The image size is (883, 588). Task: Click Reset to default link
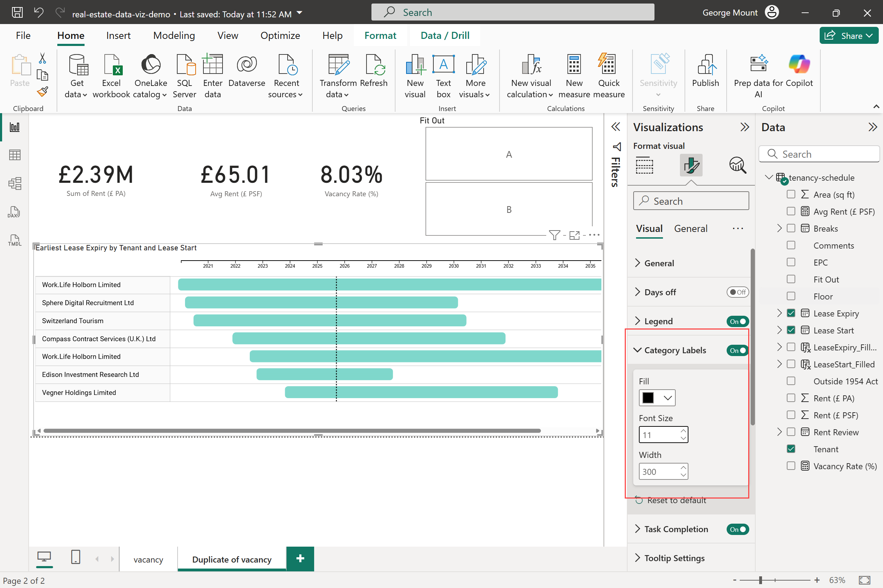pyautogui.click(x=676, y=500)
